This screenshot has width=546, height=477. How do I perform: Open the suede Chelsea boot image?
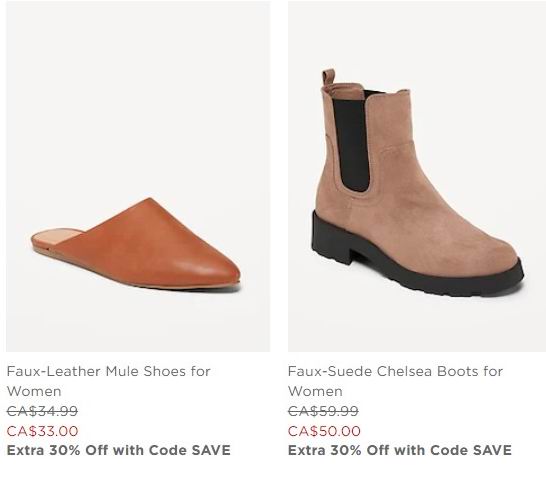[417, 177]
